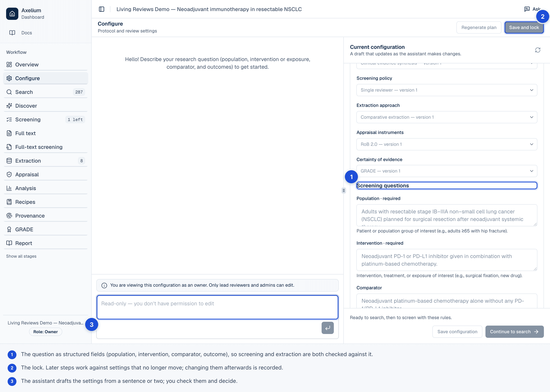Click the Docs book icon
550x392 pixels.
tap(12, 33)
